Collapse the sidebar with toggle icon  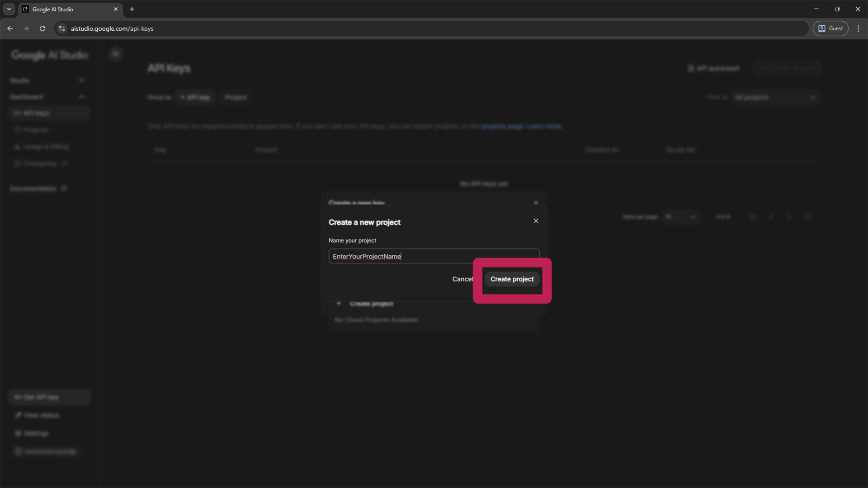(116, 54)
